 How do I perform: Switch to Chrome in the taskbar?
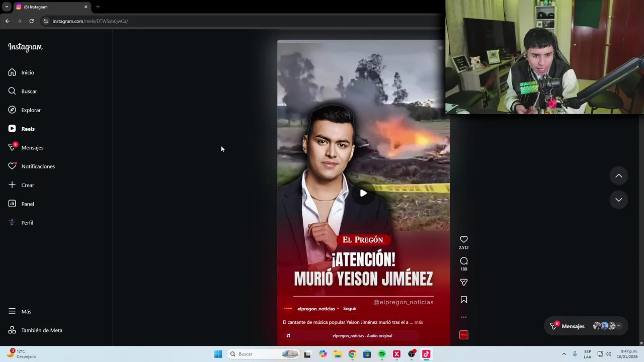coord(352,354)
